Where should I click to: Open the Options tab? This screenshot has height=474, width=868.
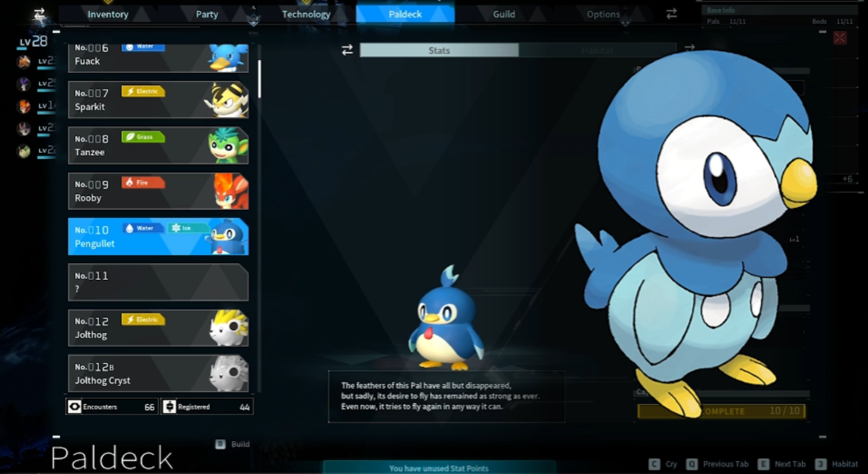pyautogui.click(x=603, y=14)
